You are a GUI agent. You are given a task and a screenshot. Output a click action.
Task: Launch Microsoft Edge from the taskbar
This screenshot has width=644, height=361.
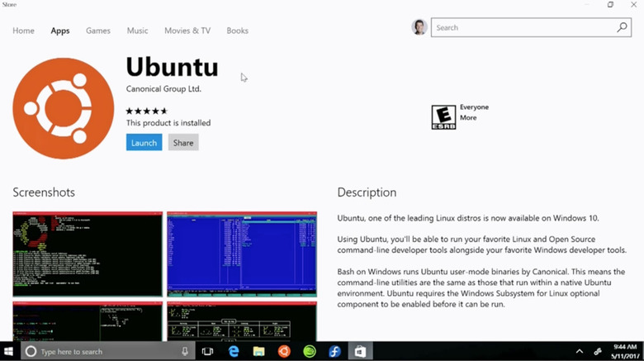click(234, 351)
